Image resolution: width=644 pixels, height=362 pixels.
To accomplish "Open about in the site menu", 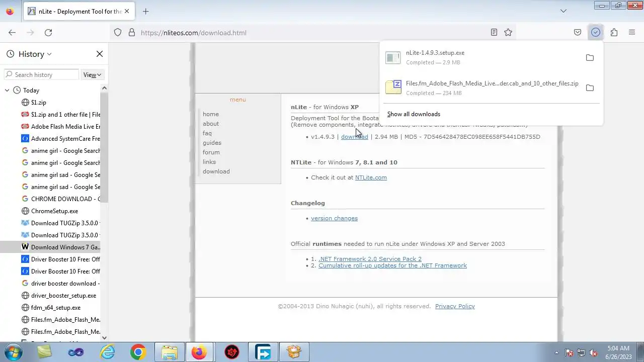I will coord(211,124).
